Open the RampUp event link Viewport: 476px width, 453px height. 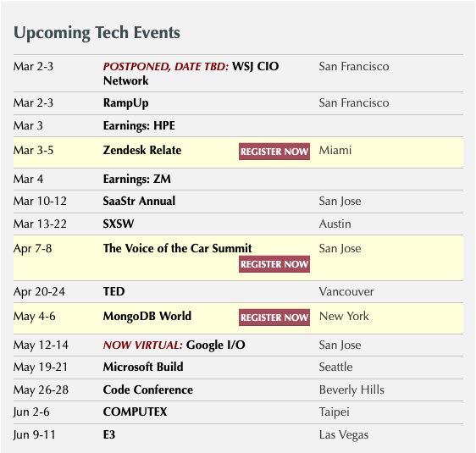coord(125,102)
